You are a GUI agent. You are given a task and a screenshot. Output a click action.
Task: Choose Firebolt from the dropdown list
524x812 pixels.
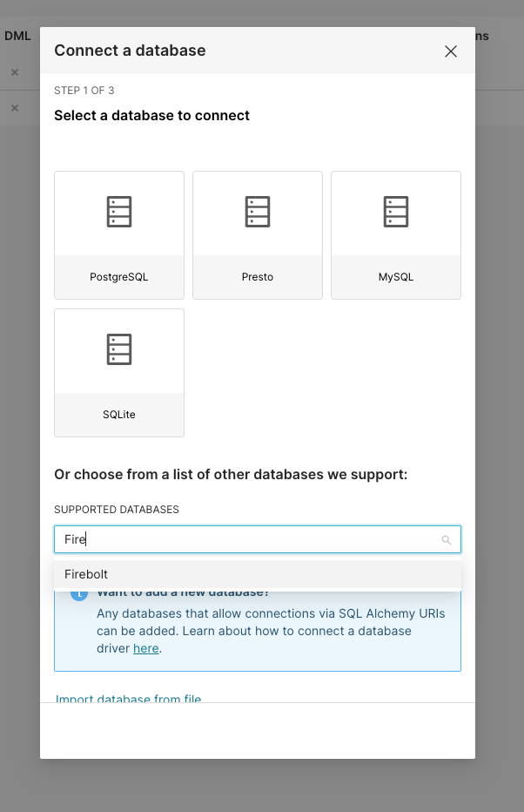pyautogui.click(x=258, y=574)
